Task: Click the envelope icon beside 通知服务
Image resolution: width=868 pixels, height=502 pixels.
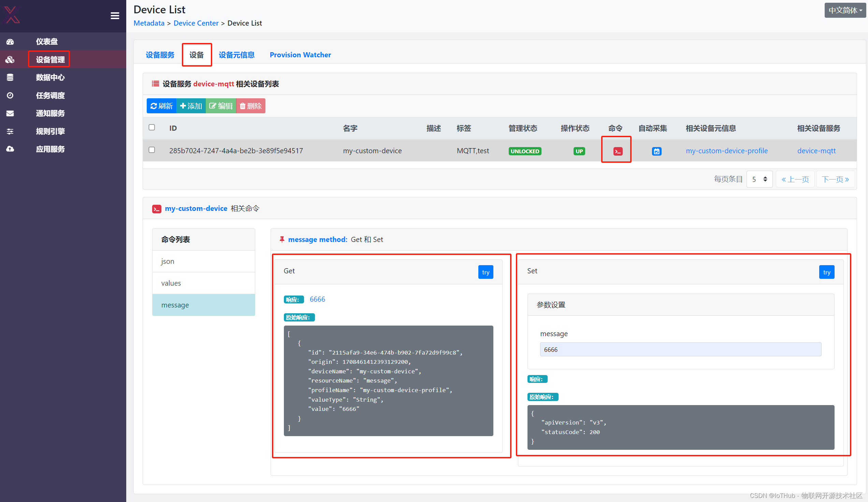Action: tap(10, 113)
